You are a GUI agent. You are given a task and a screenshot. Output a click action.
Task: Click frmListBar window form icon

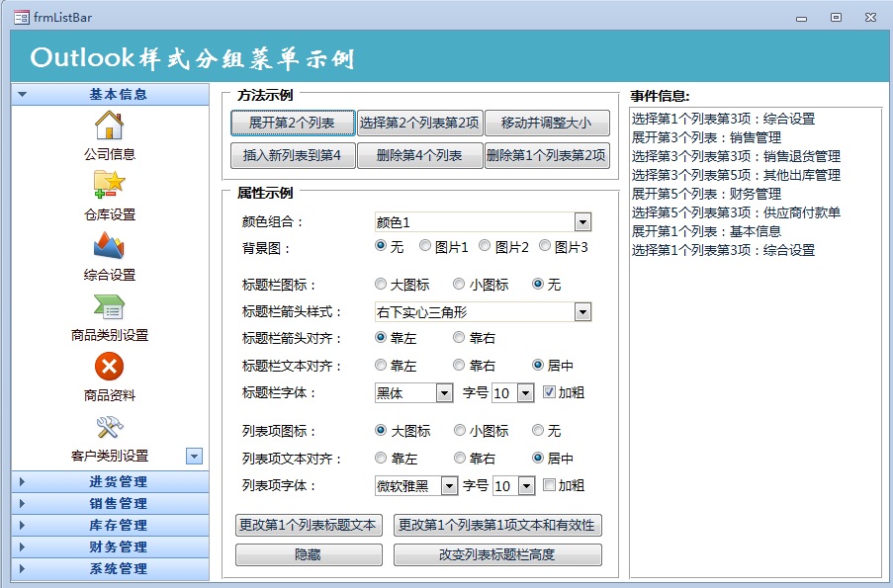[22, 18]
